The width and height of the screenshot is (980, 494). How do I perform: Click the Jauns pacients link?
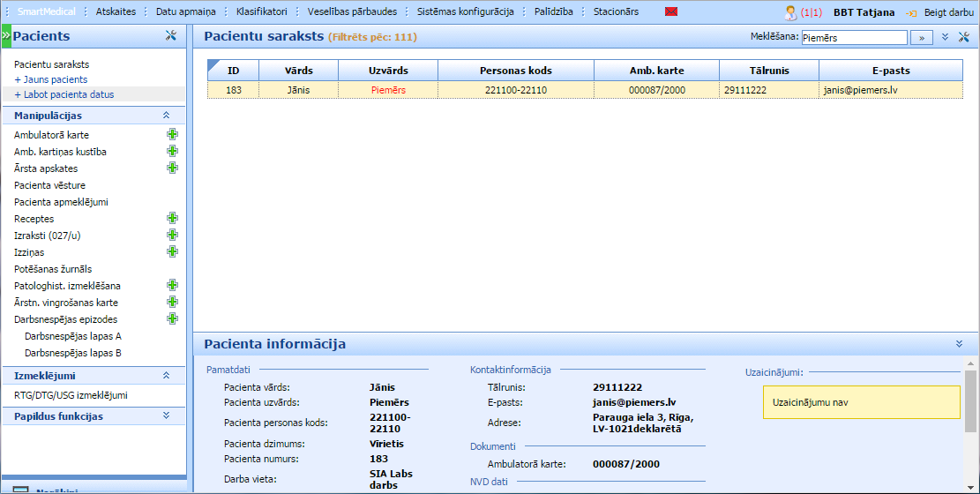tap(50, 79)
